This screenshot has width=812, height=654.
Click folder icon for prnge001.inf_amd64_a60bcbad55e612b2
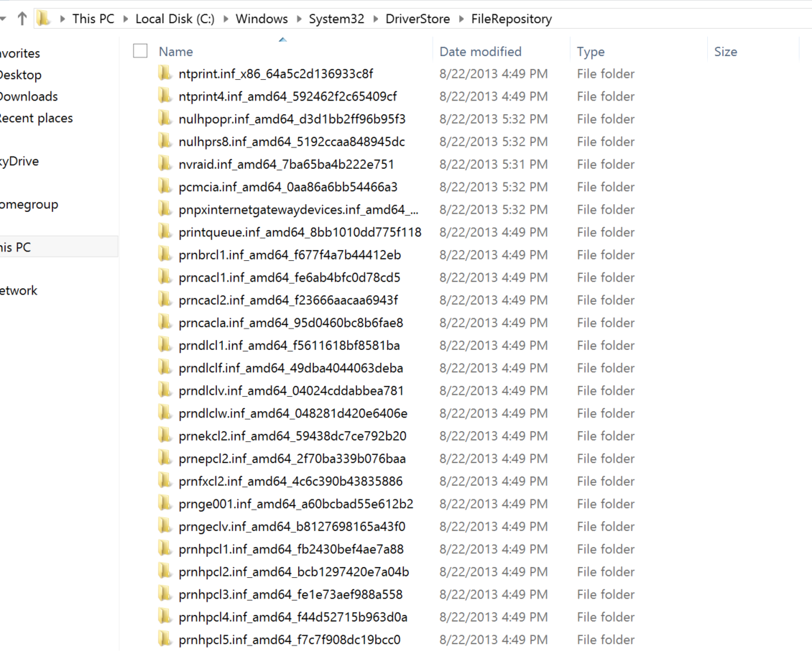tap(165, 504)
